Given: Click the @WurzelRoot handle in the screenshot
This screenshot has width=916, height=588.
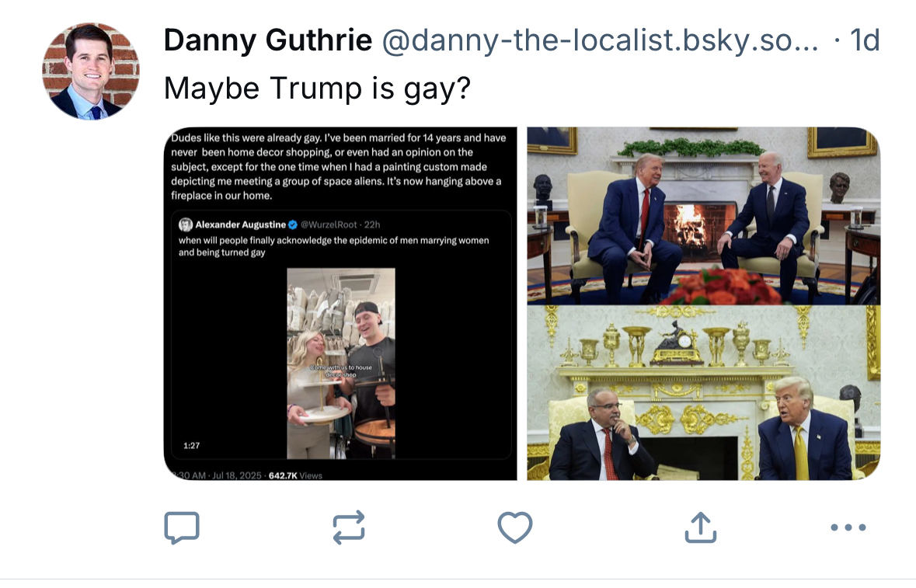Looking at the screenshot, I should click(327, 225).
